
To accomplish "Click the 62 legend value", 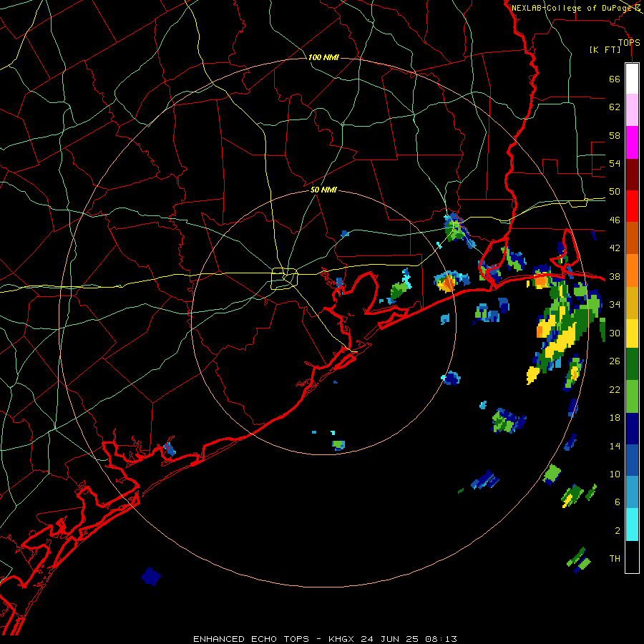I will point(615,107).
